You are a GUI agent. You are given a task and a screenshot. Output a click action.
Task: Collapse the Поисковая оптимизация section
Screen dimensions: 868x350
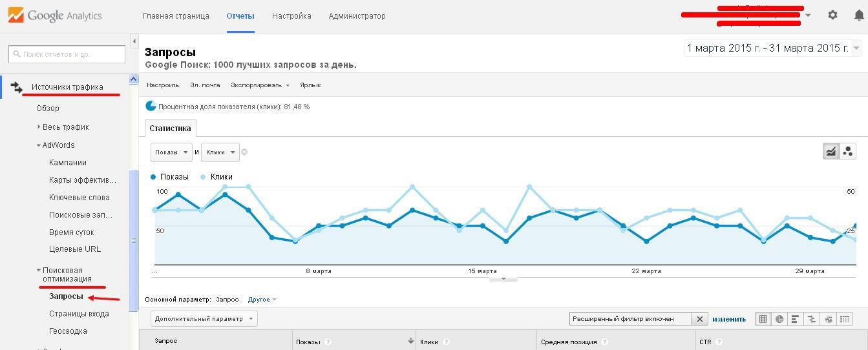39,271
